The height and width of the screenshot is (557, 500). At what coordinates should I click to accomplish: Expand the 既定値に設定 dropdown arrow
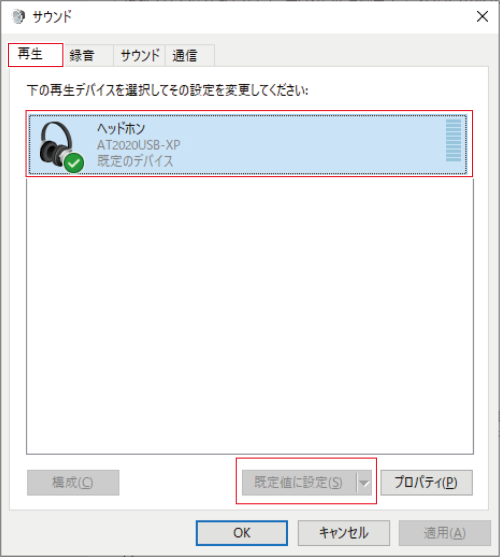364,482
